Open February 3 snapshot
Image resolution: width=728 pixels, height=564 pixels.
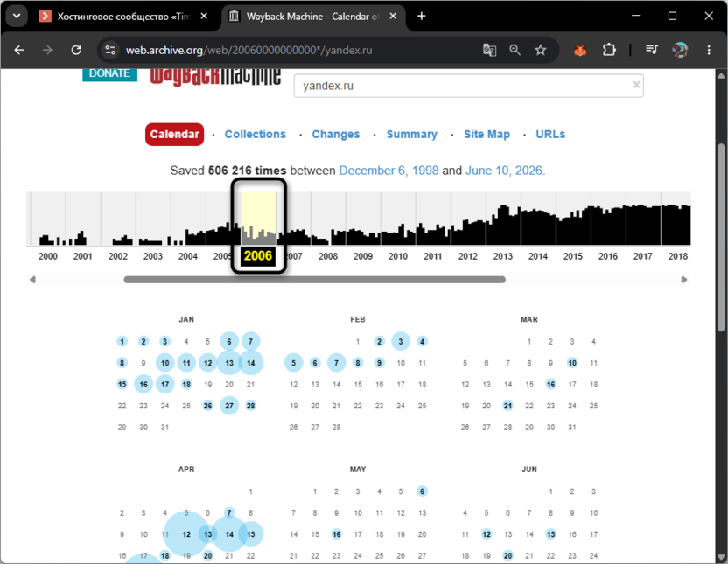point(401,341)
